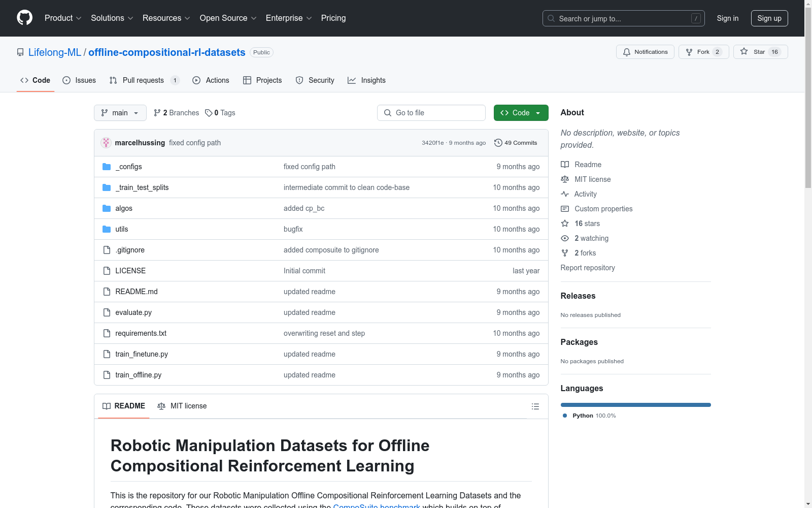Click the Activity pulse icon

pyautogui.click(x=565, y=194)
